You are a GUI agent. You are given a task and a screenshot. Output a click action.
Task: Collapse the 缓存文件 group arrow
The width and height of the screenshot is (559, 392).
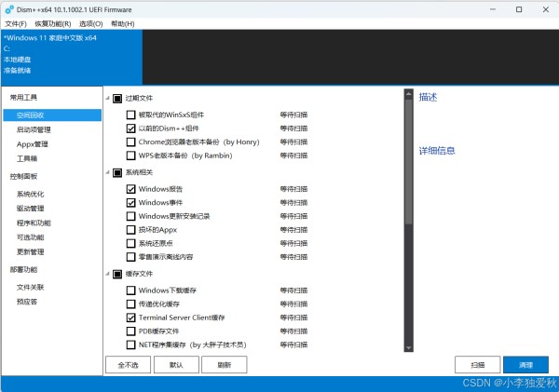[x=107, y=274]
